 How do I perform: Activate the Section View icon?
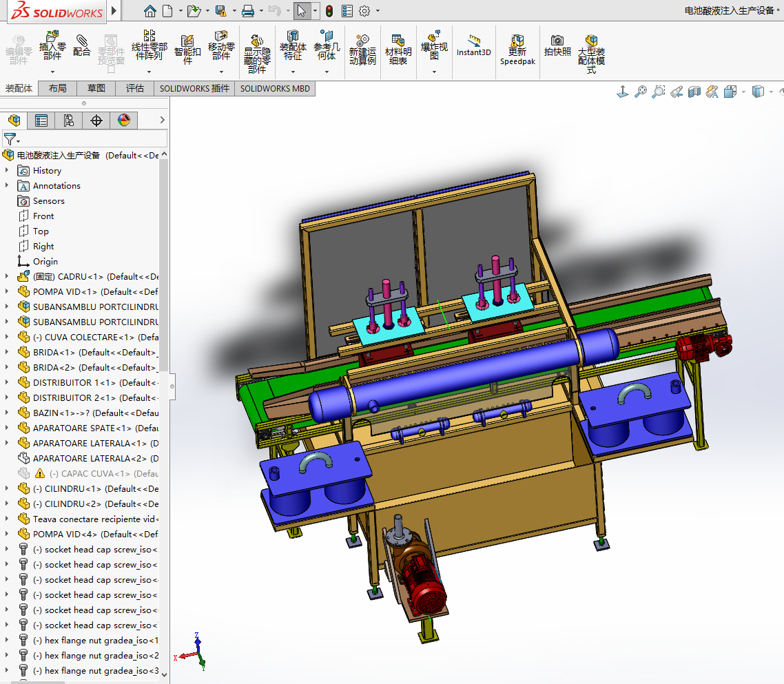pyautogui.click(x=695, y=92)
